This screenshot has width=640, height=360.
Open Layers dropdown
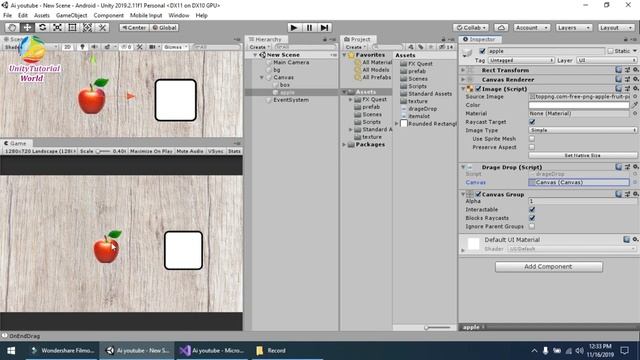coord(573,27)
